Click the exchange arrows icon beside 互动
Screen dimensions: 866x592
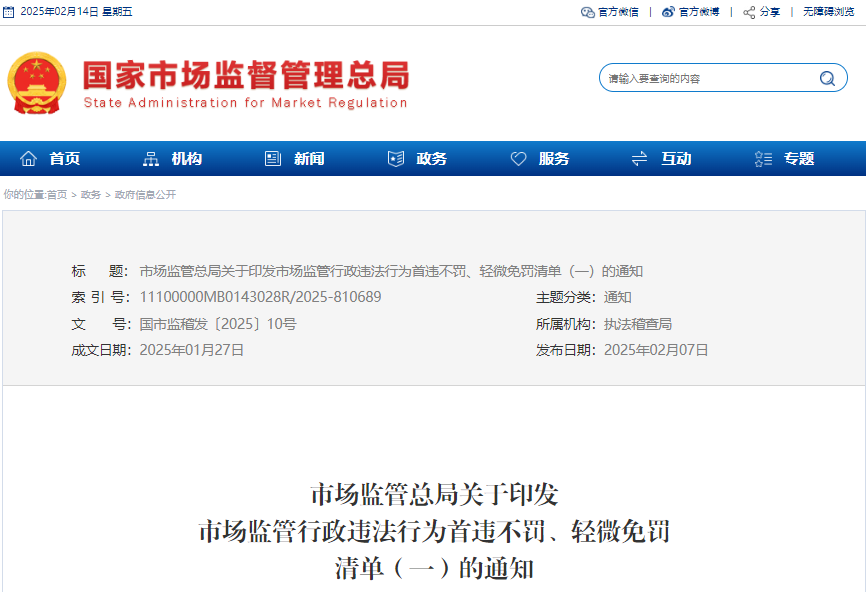640,159
